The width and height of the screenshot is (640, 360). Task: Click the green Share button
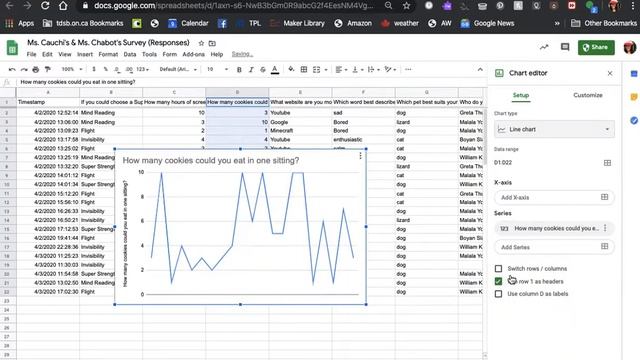click(596, 47)
